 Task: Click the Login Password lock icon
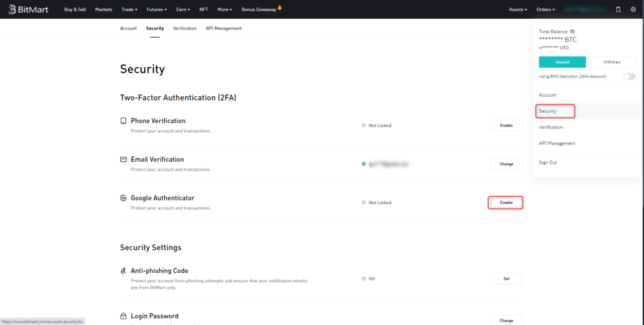[123, 316]
